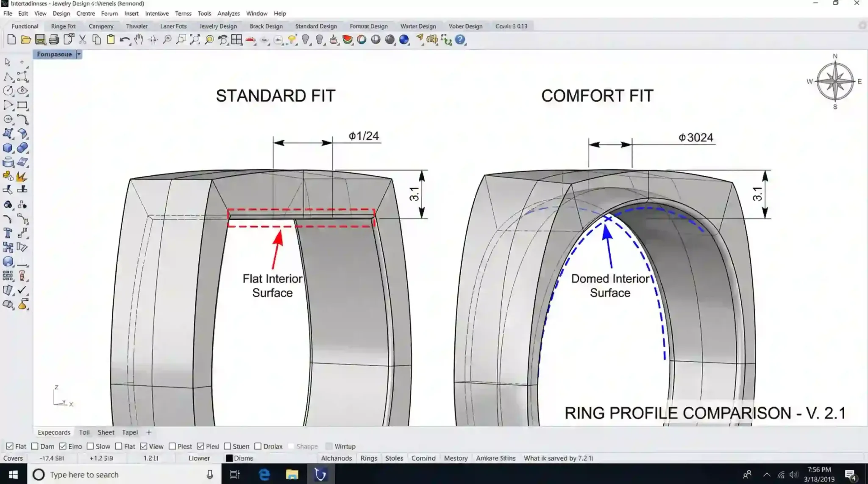Switch to the Standard Design tab
The image size is (868, 484).
[316, 26]
